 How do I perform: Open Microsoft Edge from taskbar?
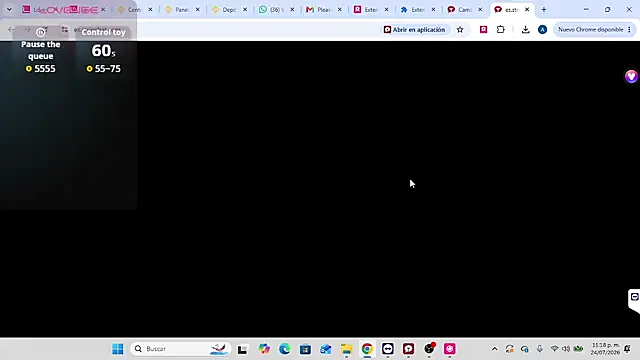point(284,349)
